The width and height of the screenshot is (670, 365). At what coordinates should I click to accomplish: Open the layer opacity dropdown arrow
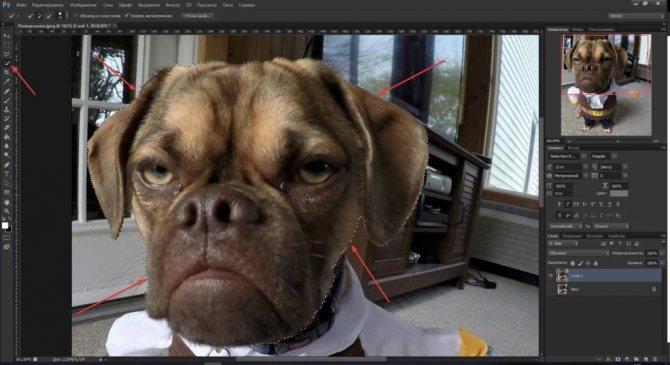[x=662, y=253]
